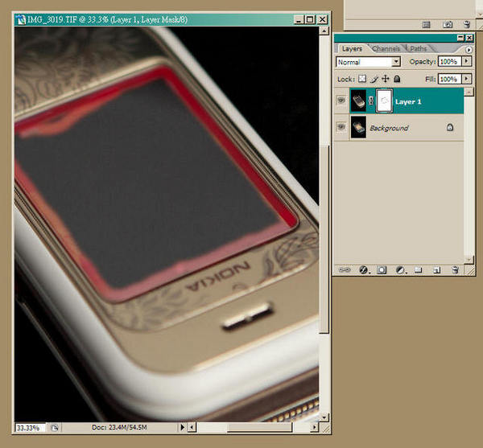Click Layers panel scrollbar down arrow
Image resolution: width=483 pixels, height=448 pixels.
(x=469, y=259)
